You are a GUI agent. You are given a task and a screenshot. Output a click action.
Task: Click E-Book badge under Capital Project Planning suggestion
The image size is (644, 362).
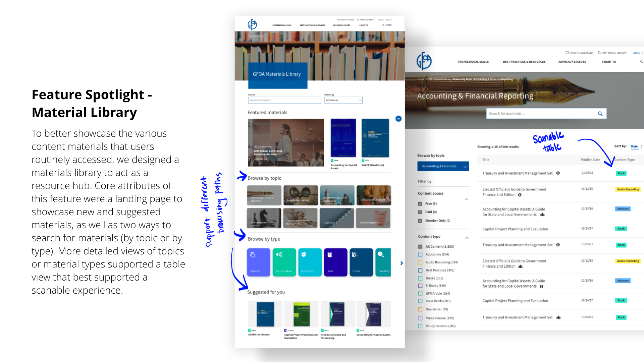pyautogui.click(x=286, y=330)
